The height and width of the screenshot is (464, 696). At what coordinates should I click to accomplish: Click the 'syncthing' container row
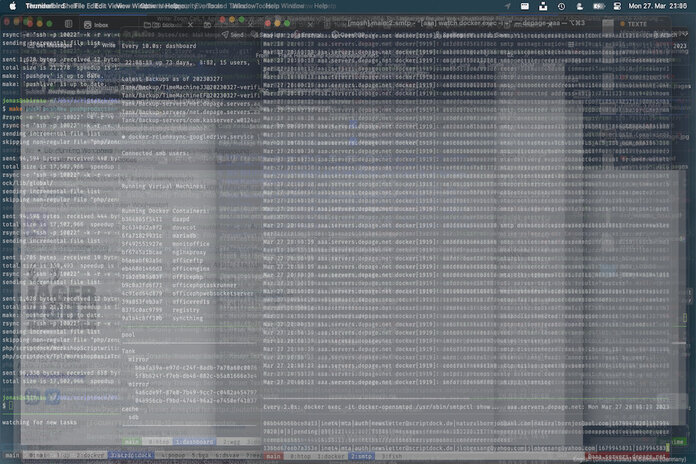162,318
